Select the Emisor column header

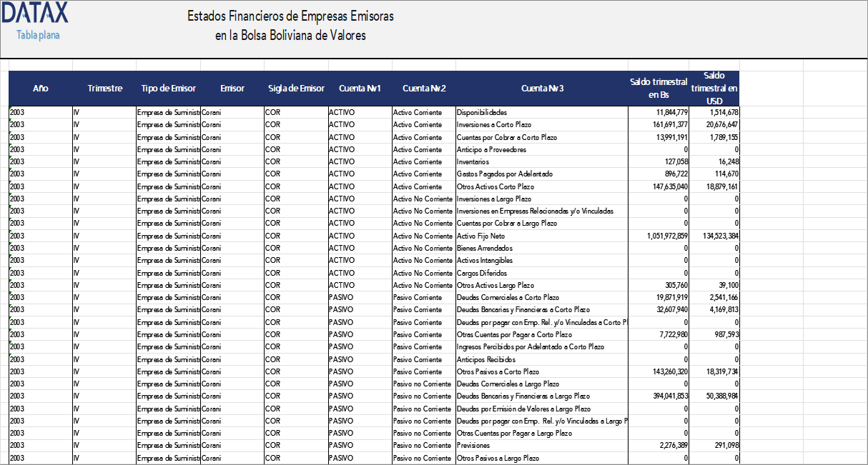232,89
